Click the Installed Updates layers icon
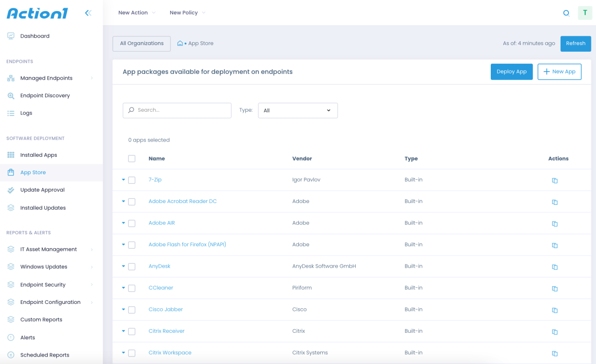596x364 pixels. [x=11, y=208]
